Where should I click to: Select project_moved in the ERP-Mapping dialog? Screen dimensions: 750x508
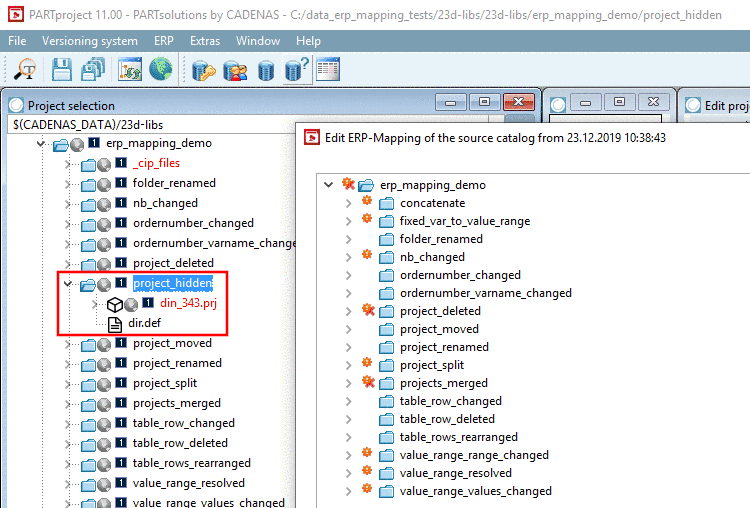pyautogui.click(x=439, y=329)
